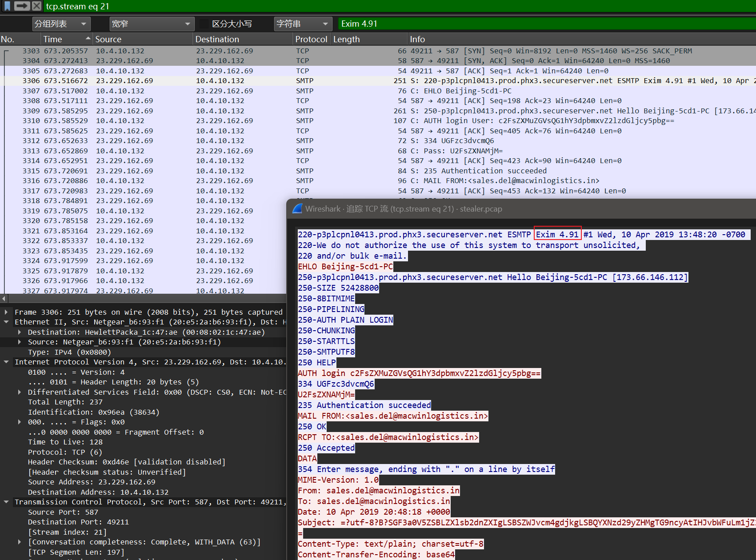Viewport: 756px width, 560px height.
Task: Sort packets by the No. column header
Action: tap(20, 39)
